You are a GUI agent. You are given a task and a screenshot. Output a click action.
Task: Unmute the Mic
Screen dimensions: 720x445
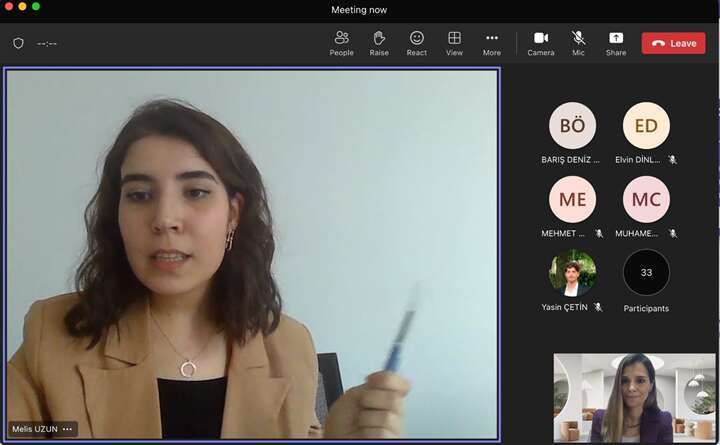578,43
